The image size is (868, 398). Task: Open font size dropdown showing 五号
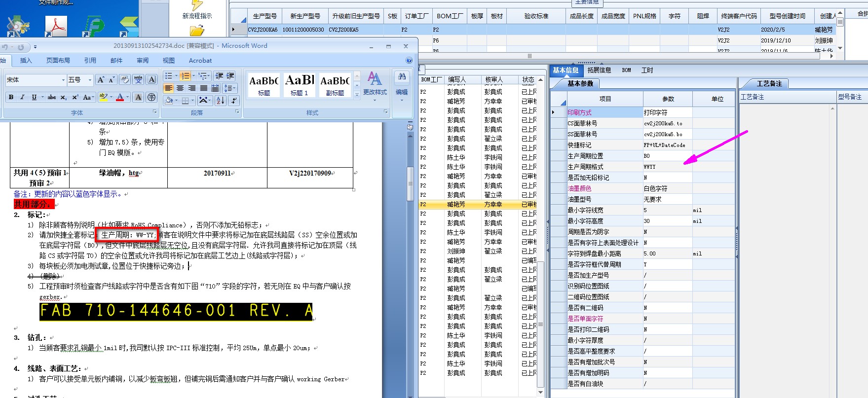click(x=90, y=80)
